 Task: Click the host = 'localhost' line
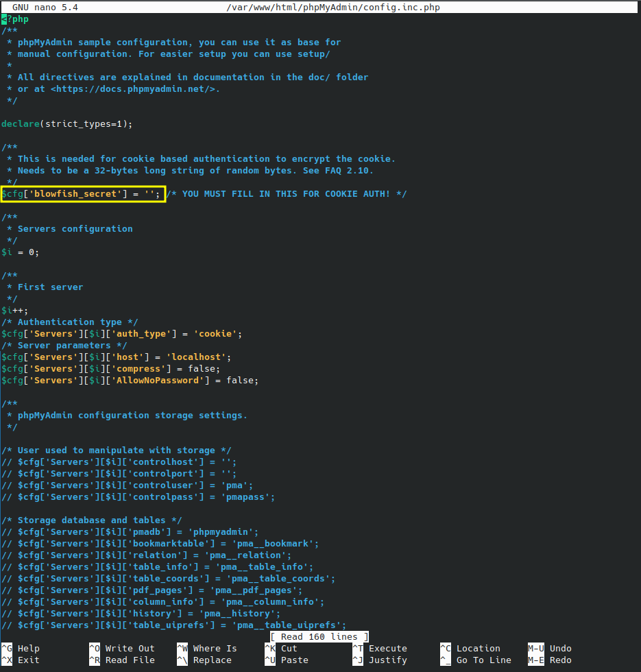(x=116, y=357)
